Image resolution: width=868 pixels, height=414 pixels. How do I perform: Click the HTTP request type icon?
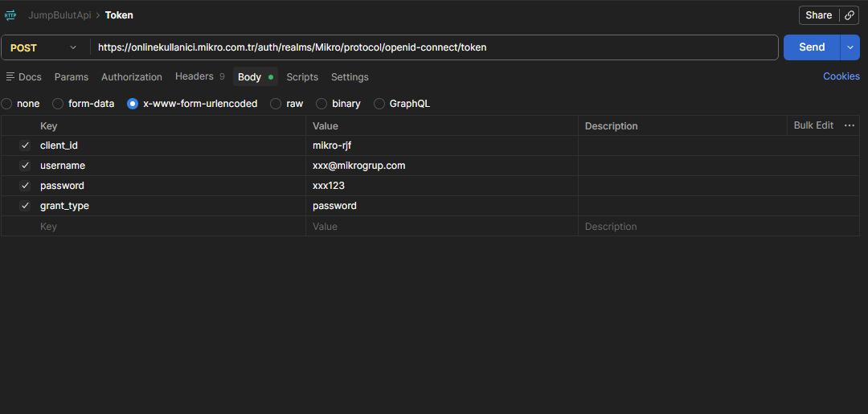click(10, 15)
